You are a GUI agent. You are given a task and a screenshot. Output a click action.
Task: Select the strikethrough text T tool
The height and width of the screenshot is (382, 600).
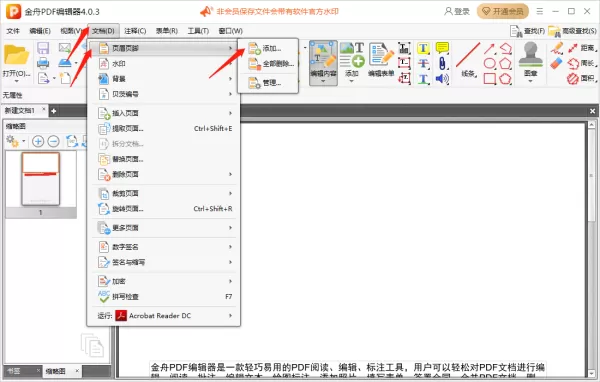tap(423, 64)
